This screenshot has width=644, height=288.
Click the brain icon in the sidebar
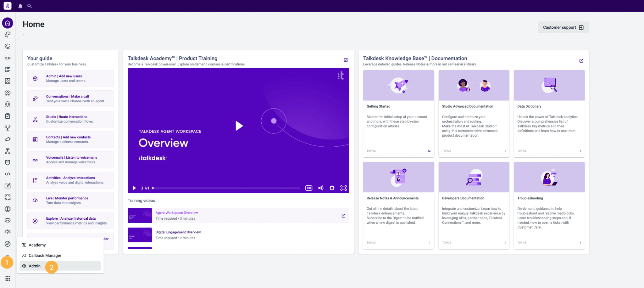(8, 209)
